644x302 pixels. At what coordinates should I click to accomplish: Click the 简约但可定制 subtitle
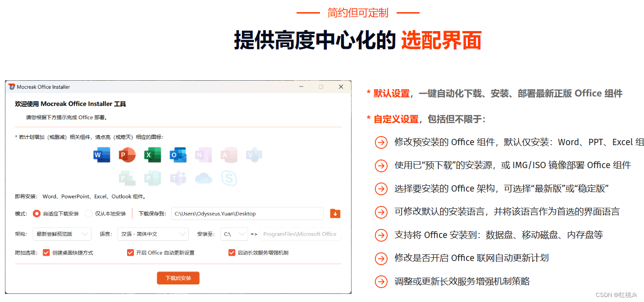[x=358, y=13]
